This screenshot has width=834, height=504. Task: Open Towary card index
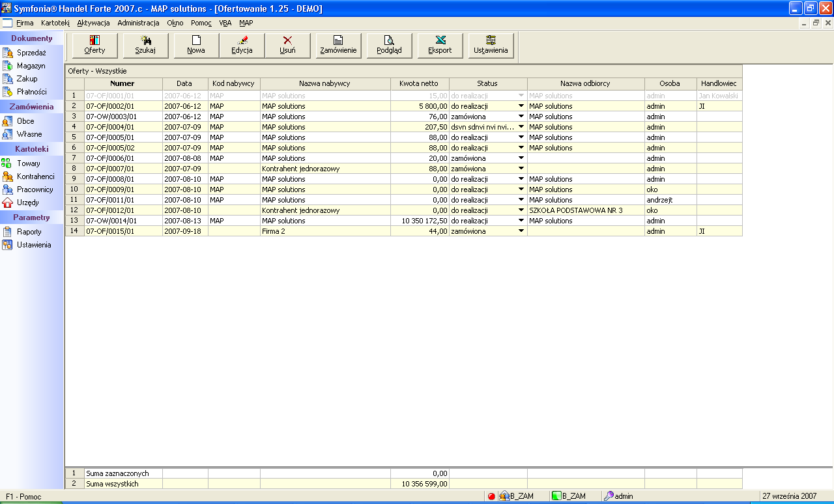click(22, 163)
